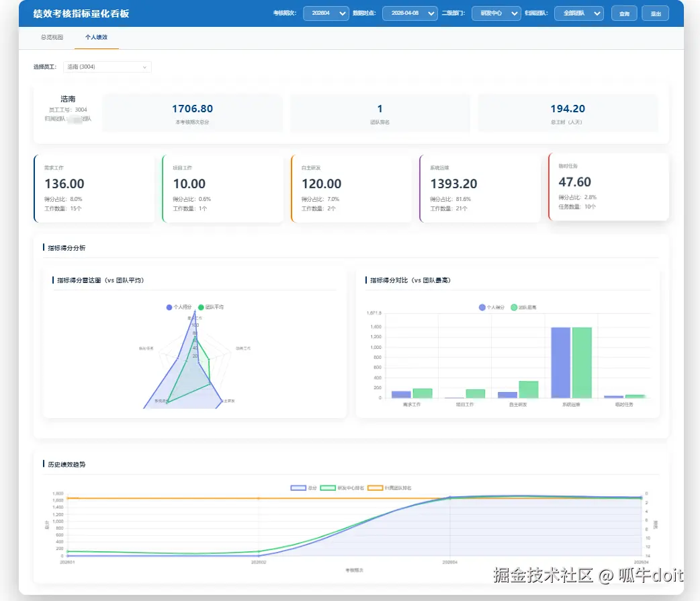The height and width of the screenshot is (601, 700).
Task: Toggle 归属团队排名 series in trend legend
Action: (x=389, y=488)
